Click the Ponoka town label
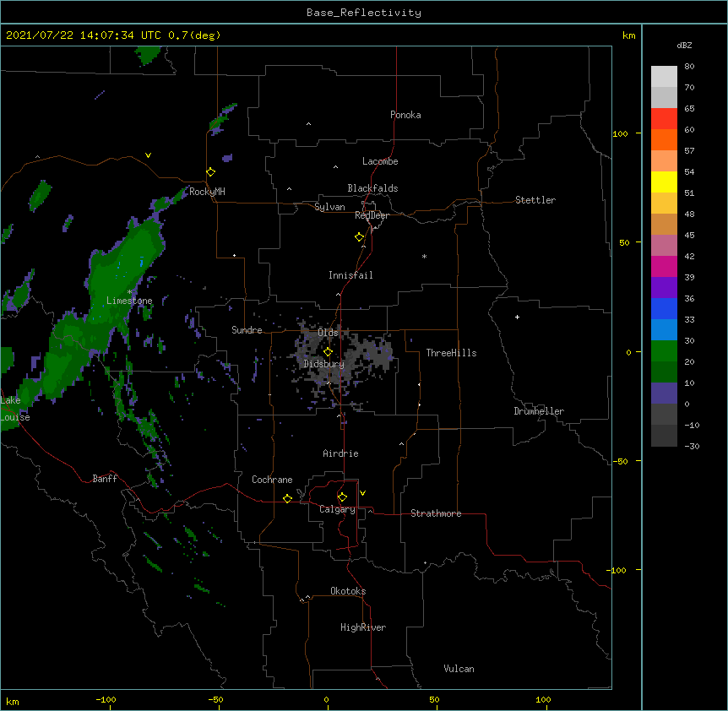Image resolution: width=728 pixels, height=711 pixels. [x=405, y=115]
